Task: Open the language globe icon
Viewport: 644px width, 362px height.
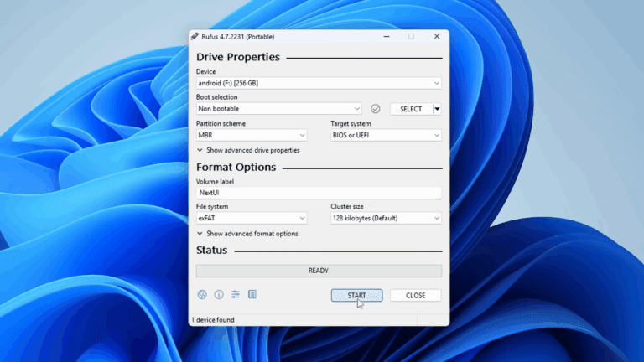Action: point(202,294)
